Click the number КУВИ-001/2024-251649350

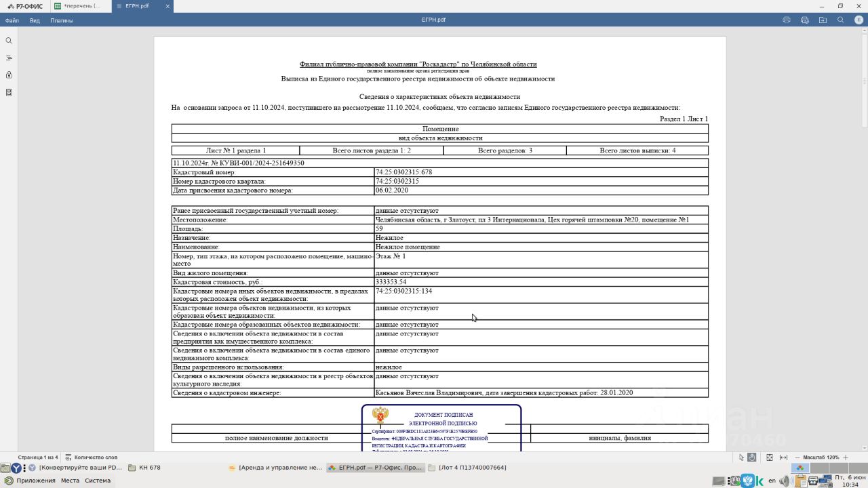coord(258,163)
